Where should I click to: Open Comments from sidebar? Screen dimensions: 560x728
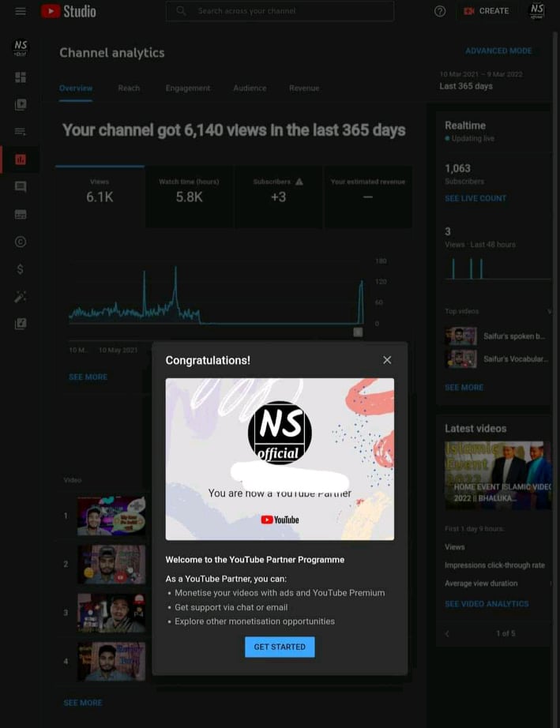coord(21,186)
